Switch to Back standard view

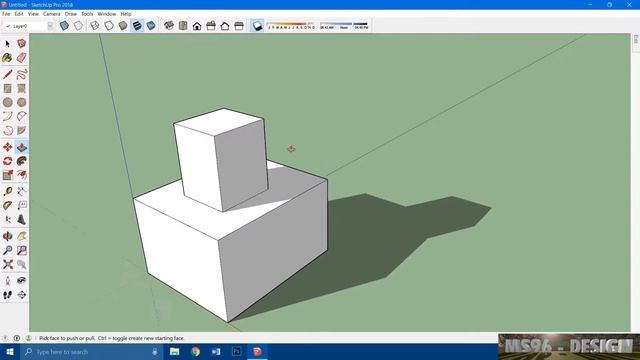tap(225, 26)
